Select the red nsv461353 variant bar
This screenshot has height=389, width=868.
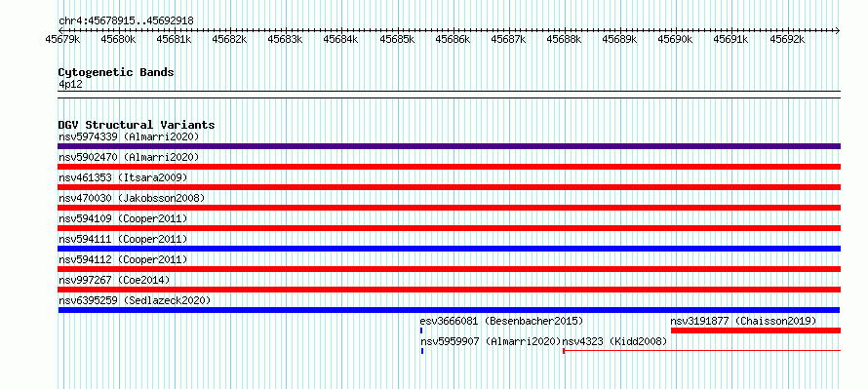click(x=449, y=187)
